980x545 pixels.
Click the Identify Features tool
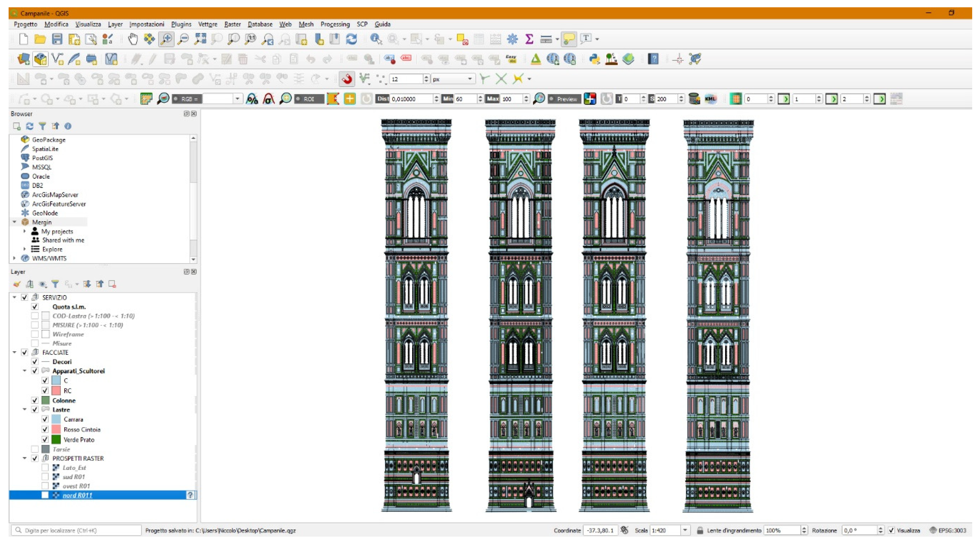coord(376,39)
